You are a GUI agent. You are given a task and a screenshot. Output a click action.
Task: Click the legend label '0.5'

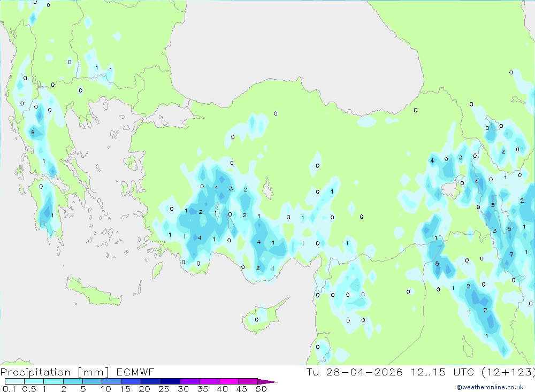point(29,389)
